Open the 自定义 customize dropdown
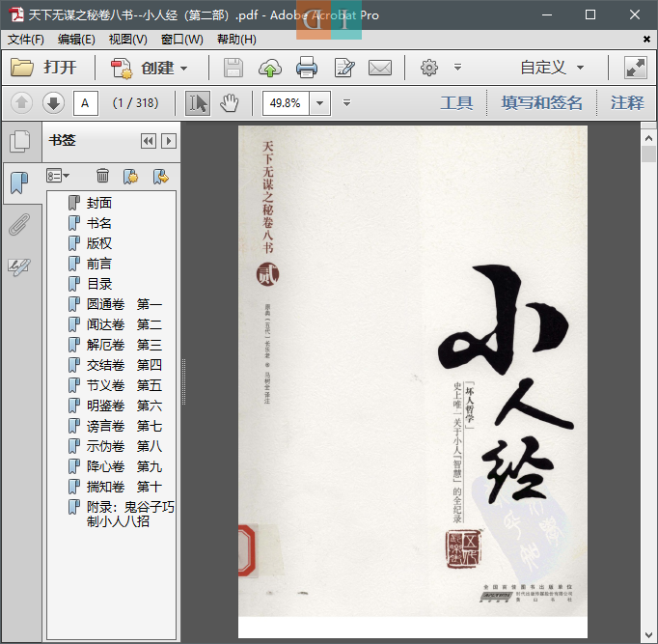Screen dimensions: 658x644 552,68
